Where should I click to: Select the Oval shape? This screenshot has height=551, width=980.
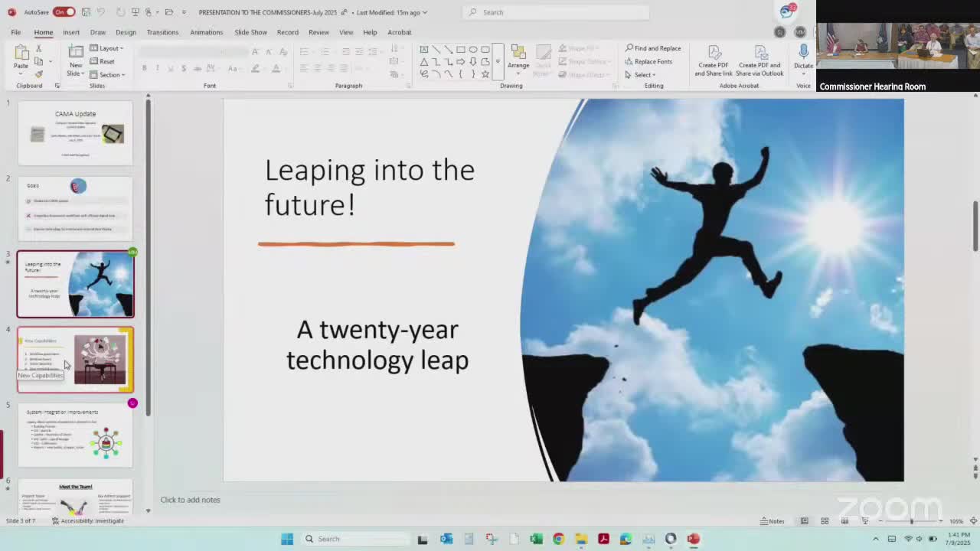click(473, 50)
